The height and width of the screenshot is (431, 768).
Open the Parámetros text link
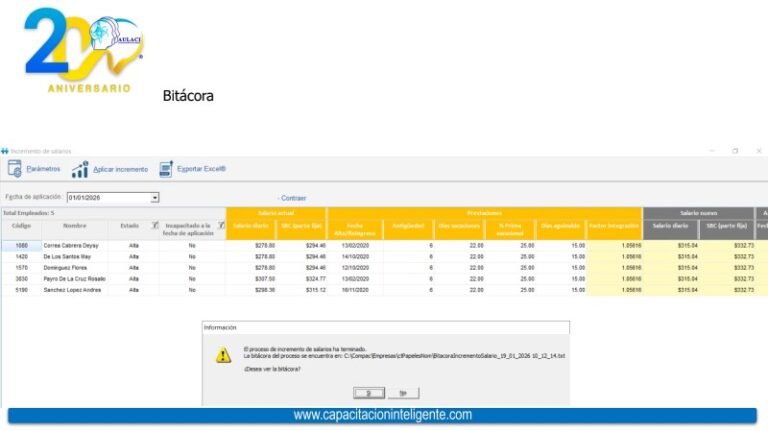tap(43, 169)
